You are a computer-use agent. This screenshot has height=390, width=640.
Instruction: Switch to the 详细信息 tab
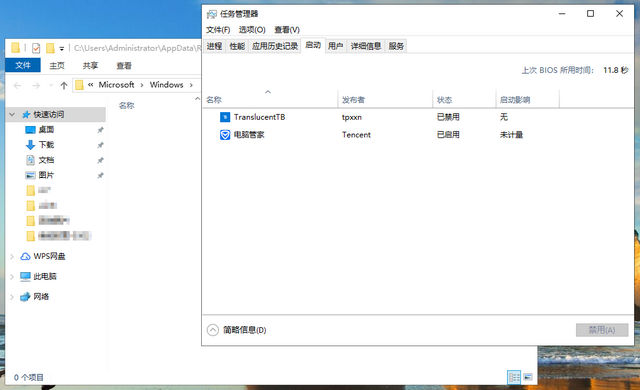(x=366, y=46)
